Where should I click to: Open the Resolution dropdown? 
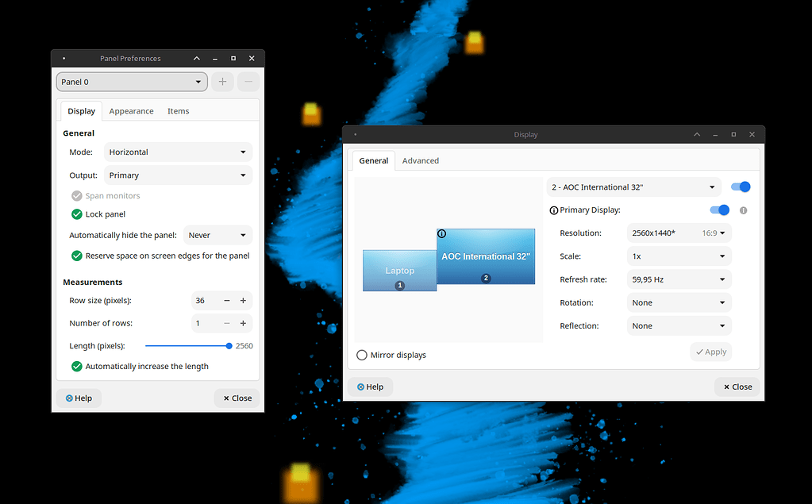point(679,233)
